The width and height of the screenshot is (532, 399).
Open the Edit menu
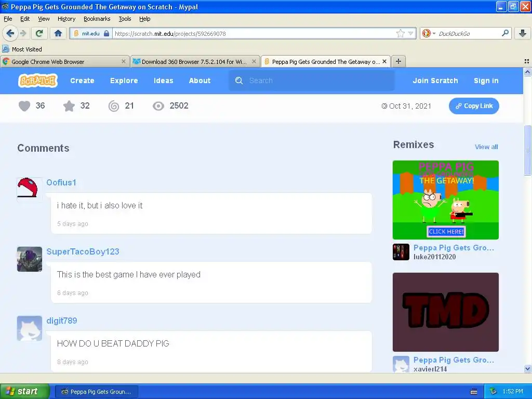(25, 19)
